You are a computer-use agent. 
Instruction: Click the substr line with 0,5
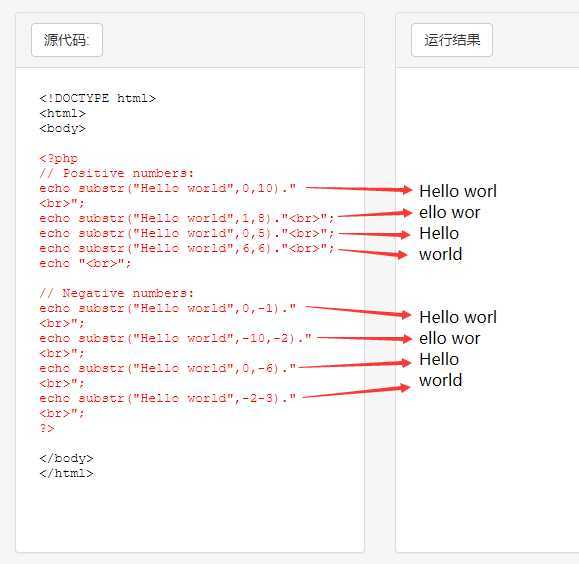click(x=187, y=233)
